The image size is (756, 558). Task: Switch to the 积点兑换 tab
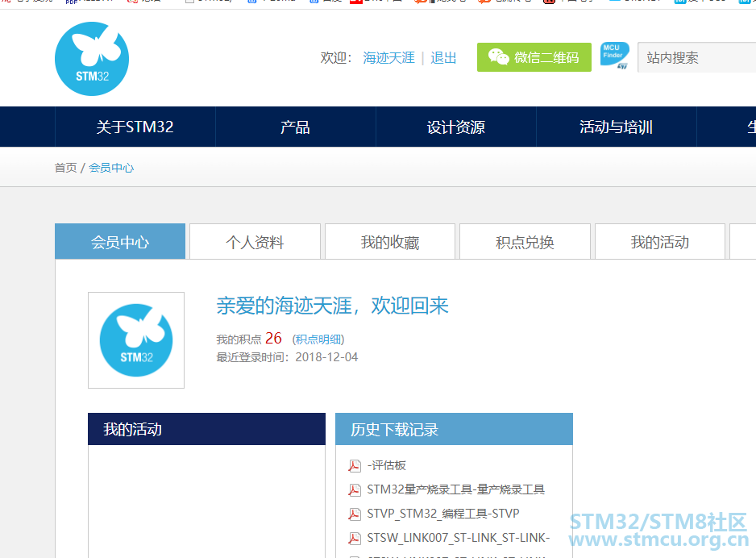525,242
